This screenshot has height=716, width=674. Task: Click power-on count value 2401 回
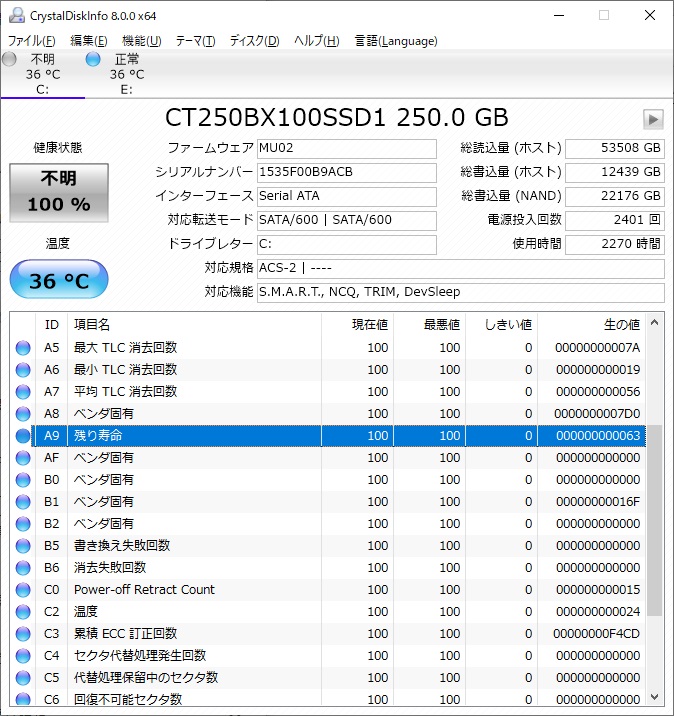click(x=615, y=221)
